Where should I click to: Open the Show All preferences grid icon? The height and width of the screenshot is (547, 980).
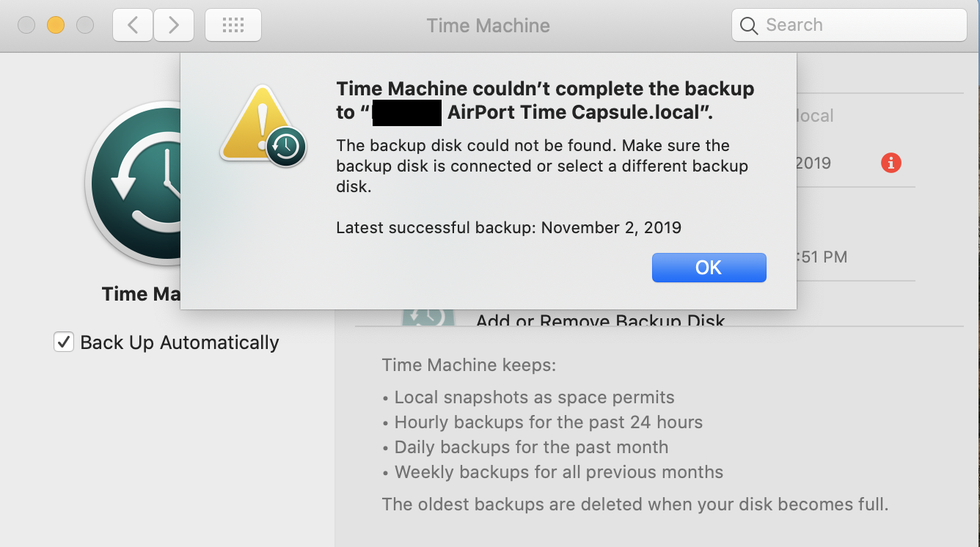tap(233, 24)
